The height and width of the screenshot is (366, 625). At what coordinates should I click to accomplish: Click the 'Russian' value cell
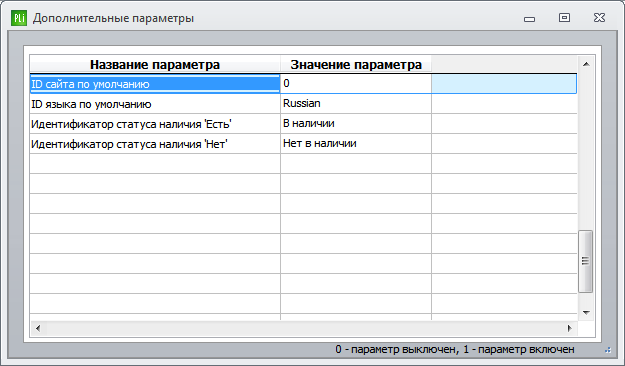point(356,104)
